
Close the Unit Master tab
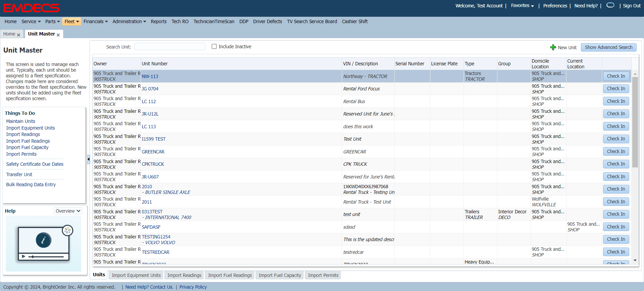58,35
